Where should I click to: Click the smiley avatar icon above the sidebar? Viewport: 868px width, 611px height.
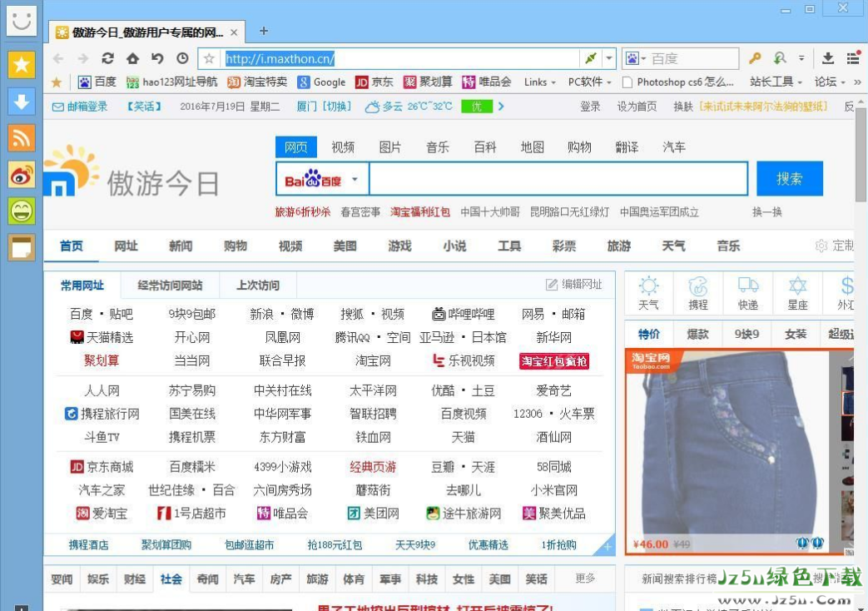click(x=22, y=21)
